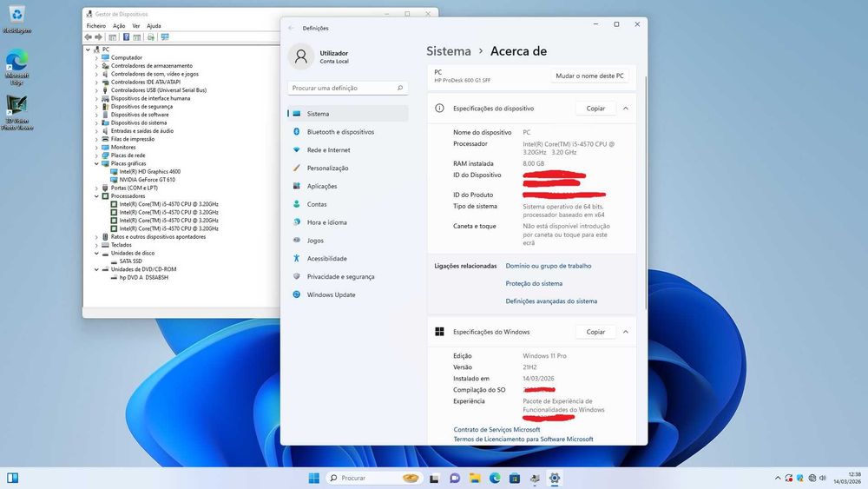Open the Reciclagem desktop icon
This screenshot has height=489, width=868.
tap(16, 18)
